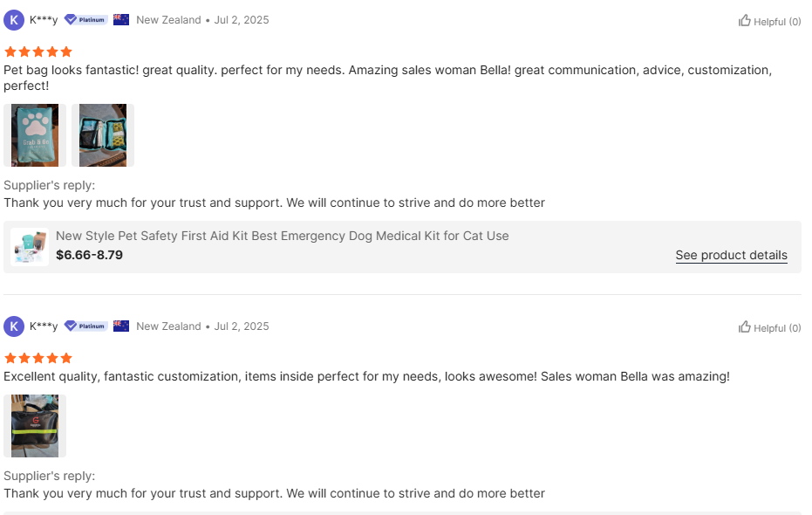View the opened kit contents photo
The image size is (812, 515).
point(103,135)
